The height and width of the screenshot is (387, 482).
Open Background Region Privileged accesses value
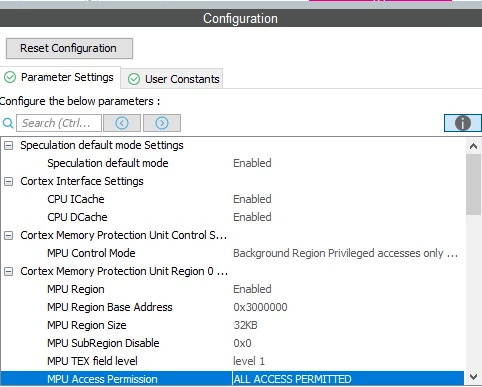pyautogui.click(x=345, y=253)
